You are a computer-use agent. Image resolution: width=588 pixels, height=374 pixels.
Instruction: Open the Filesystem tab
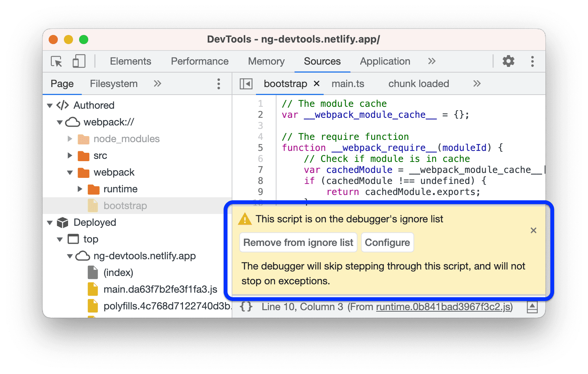(x=113, y=84)
